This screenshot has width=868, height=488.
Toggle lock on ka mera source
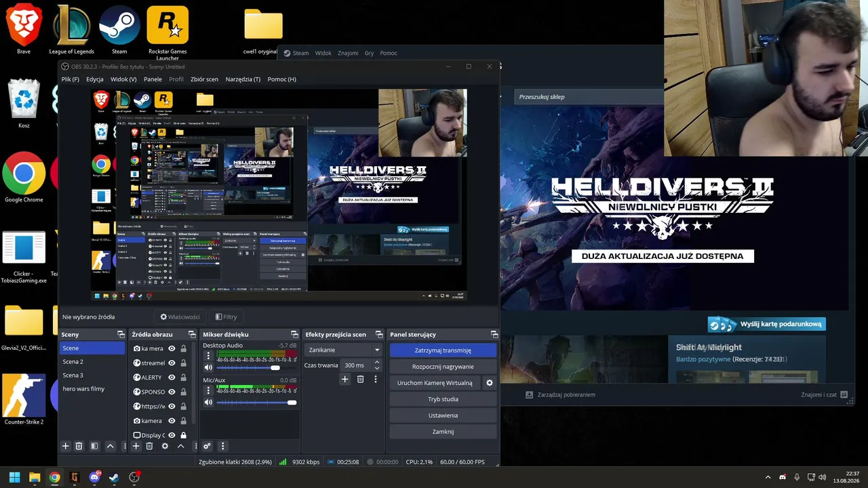183,348
